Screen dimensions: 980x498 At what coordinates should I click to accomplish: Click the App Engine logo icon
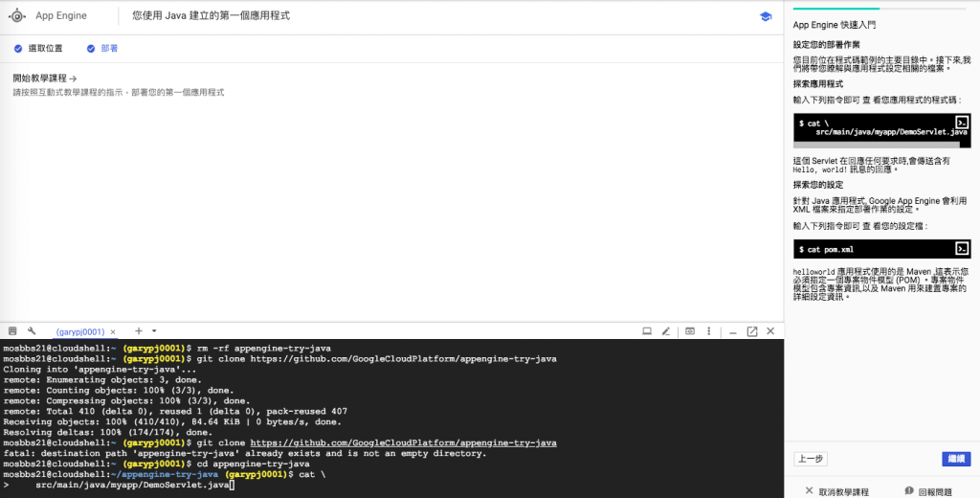[17, 16]
